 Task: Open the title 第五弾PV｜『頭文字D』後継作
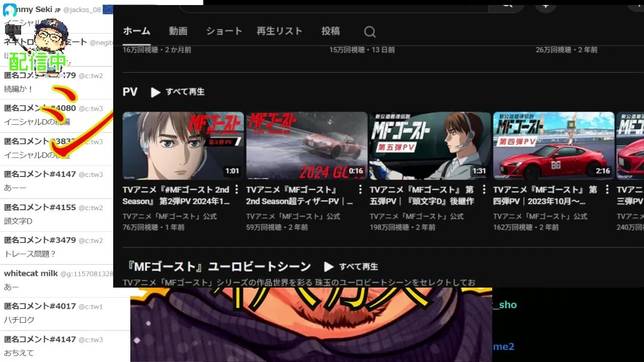(422, 196)
